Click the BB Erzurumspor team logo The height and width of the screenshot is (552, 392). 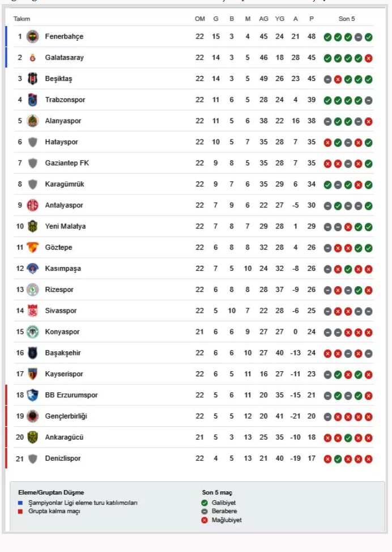pyautogui.click(x=33, y=395)
